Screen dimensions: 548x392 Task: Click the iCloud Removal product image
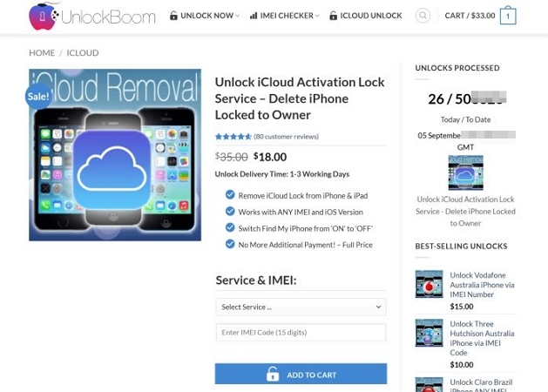click(115, 155)
